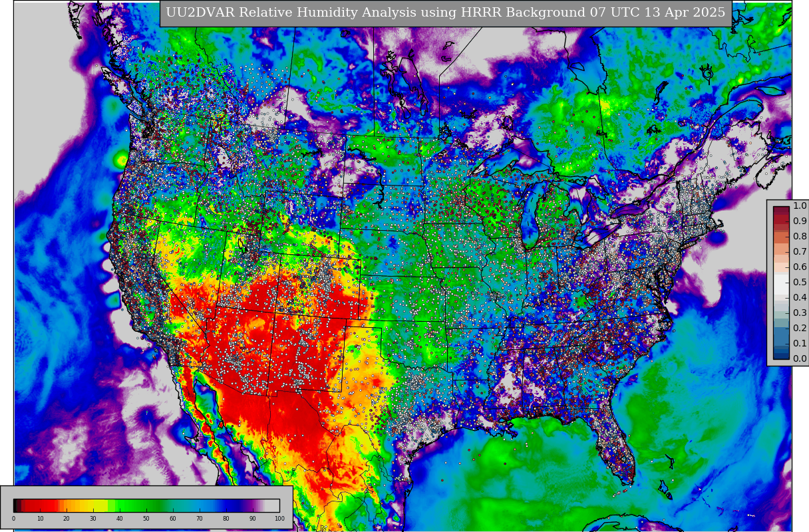809x532 pixels.
Task: Click the 20 tick label on humidity scale
Action: [x=67, y=519]
